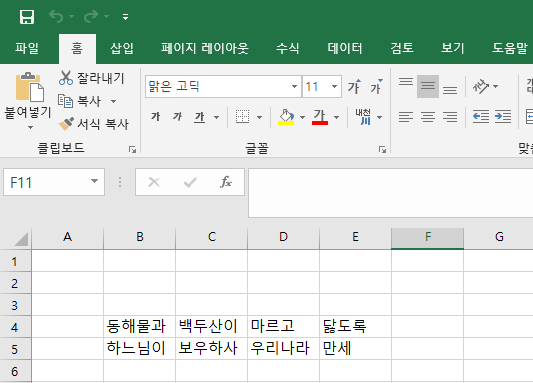Click decrease indent icon
533x383 pixels.
click(x=481, y=117)
